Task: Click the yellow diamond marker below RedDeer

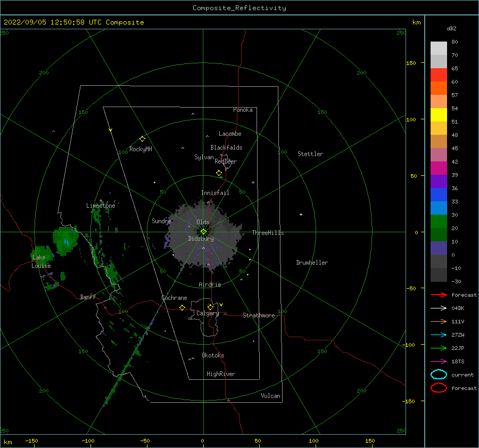Action: pyautogui.click(x=219, y=173)
